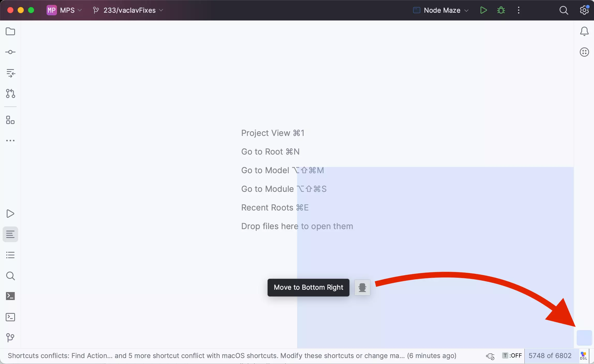Click Project View shortcut ⌘1 link
The height and width of the screenshot is (364, 594).
[272, 132]
